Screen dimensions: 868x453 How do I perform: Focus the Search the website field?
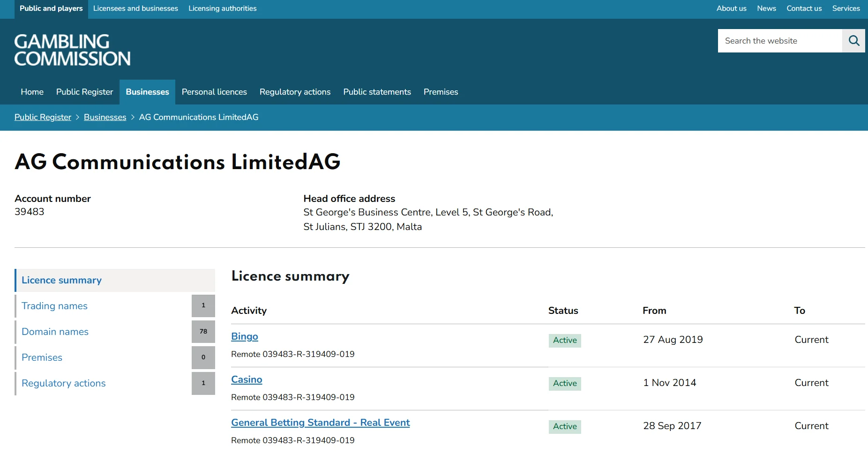pos(780,41)
